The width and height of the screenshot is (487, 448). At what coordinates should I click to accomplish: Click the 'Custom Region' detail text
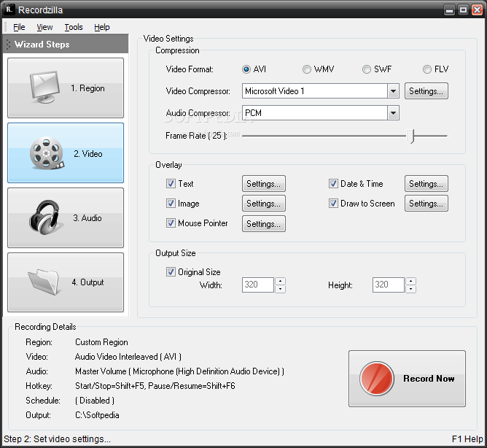[x=101, y=342]
